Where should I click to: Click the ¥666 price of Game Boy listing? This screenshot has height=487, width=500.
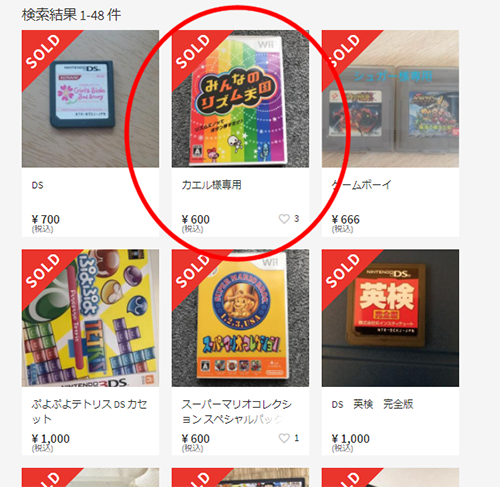(x=346, y=220)
